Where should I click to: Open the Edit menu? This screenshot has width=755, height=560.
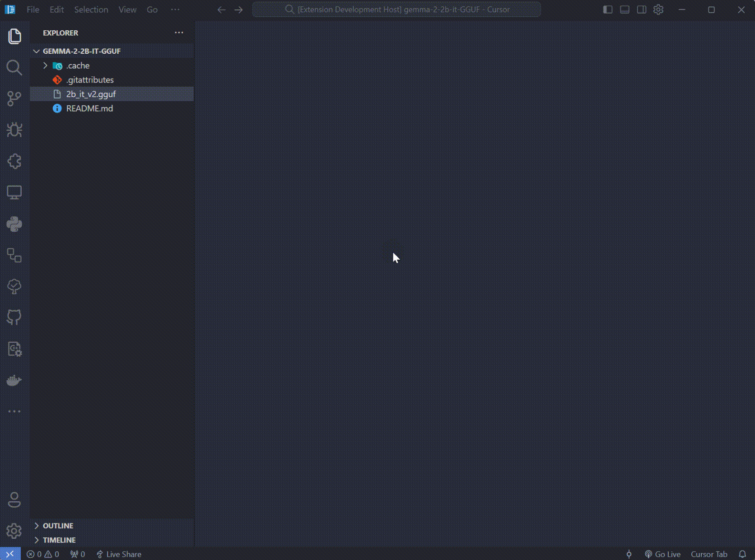(57, 9)
